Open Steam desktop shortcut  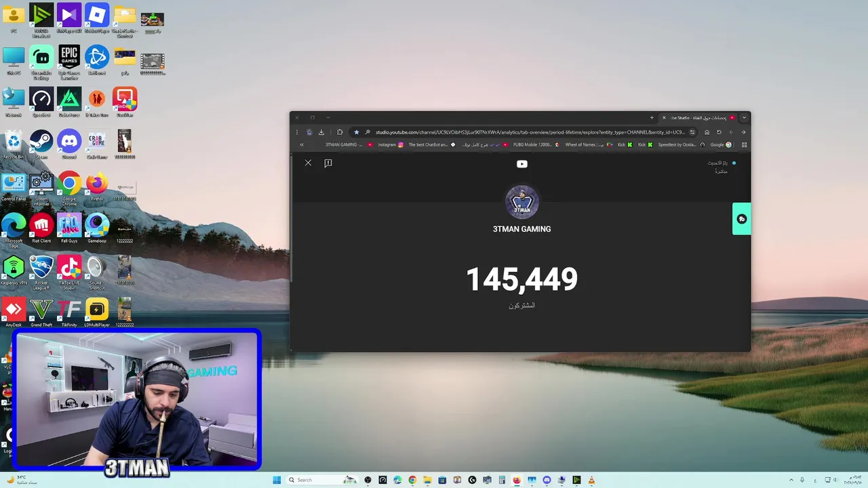click(41, 145)
